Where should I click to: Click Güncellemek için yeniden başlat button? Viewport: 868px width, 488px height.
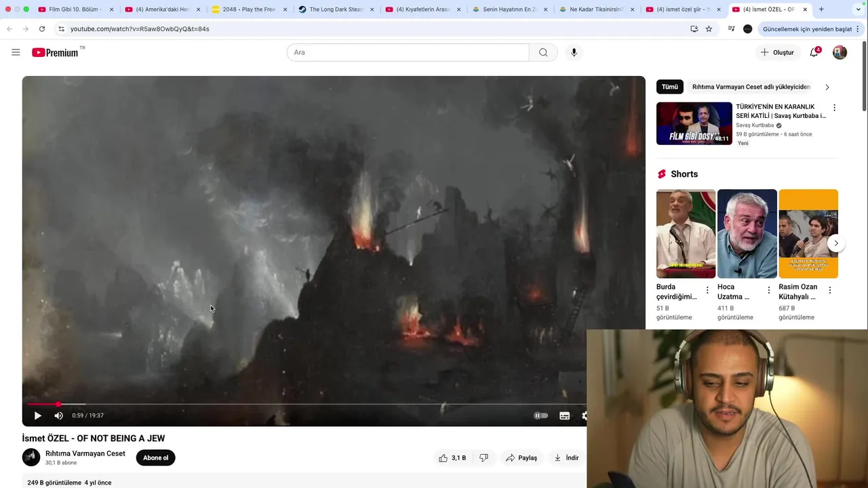coord(807,29)
